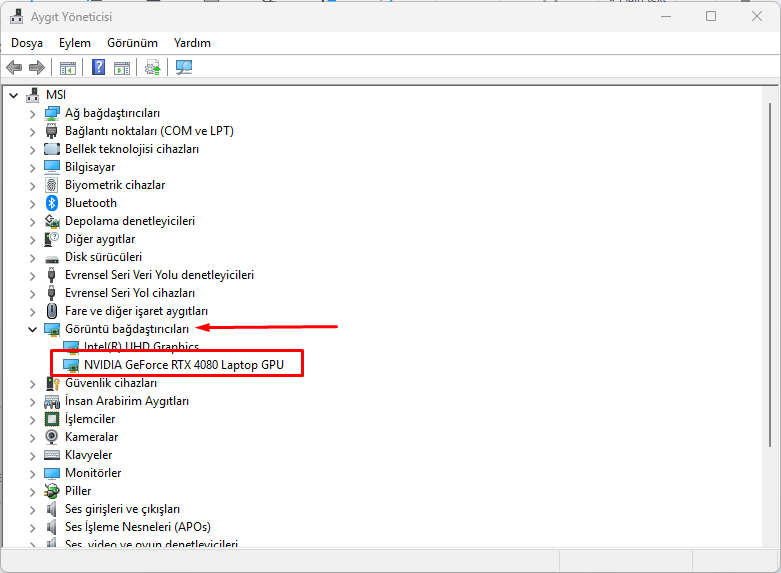Click Scan for hardware changes icon

point(184,67)
